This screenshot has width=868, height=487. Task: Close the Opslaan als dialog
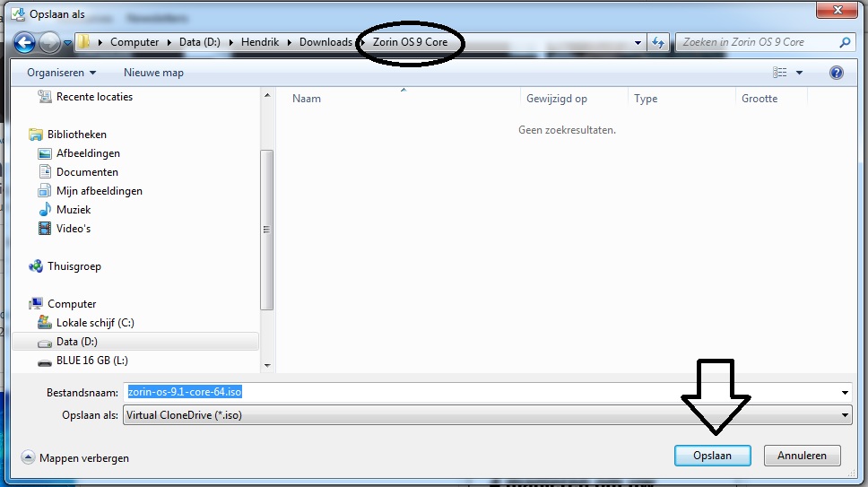pos(837,9)
